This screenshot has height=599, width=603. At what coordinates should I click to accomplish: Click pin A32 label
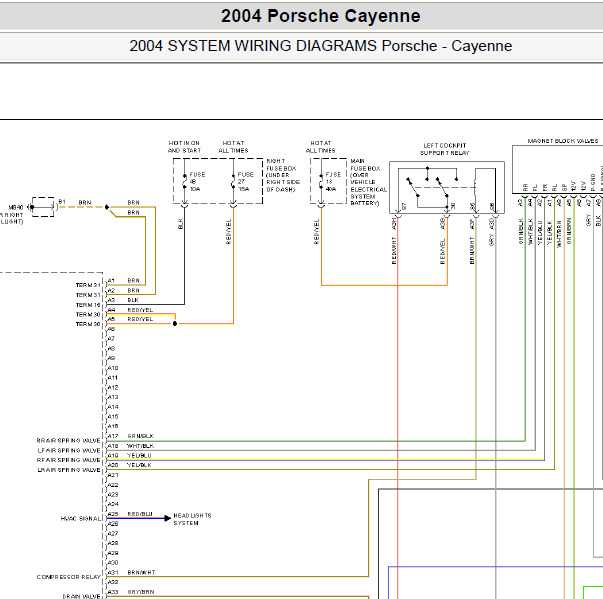113,582
